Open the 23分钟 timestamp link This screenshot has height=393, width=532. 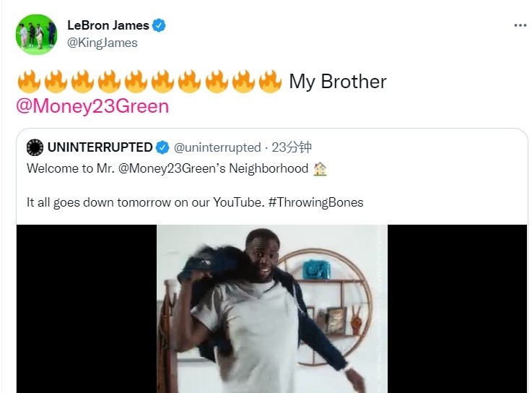pyautogui.click(x=292, y=147)
